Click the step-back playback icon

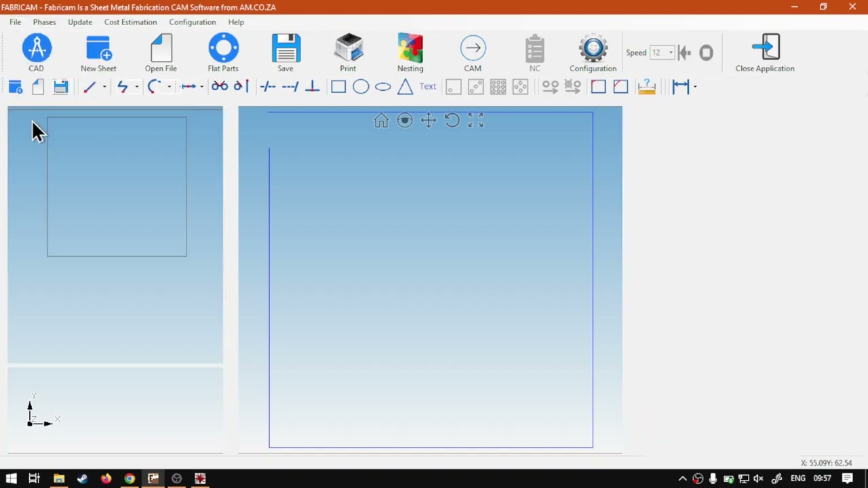[684, 52]
